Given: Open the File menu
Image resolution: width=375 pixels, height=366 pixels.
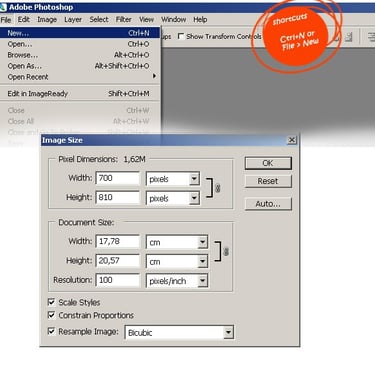Looking at the screenshot, I should click(6, 20).
